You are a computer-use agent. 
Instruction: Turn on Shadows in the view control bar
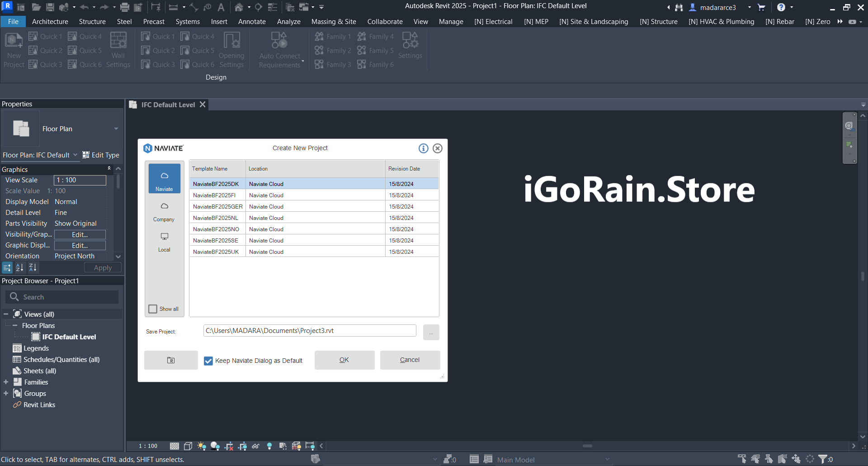(215, 446)
